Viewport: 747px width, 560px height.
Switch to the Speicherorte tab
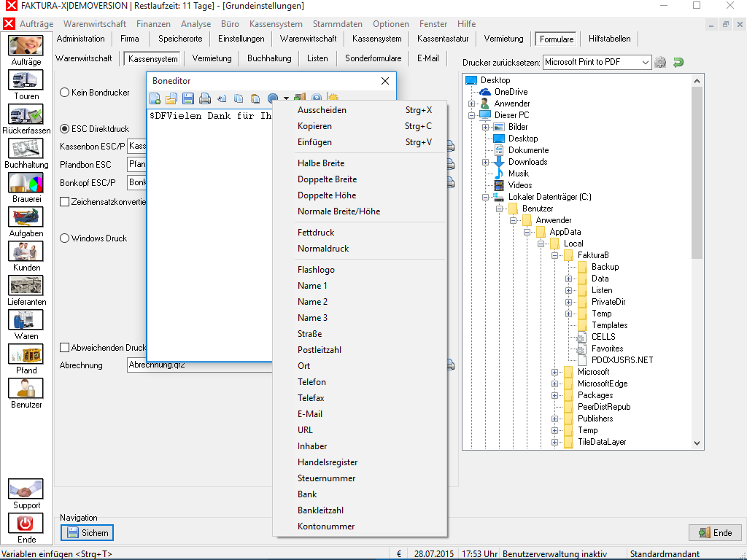pos(180,39)
